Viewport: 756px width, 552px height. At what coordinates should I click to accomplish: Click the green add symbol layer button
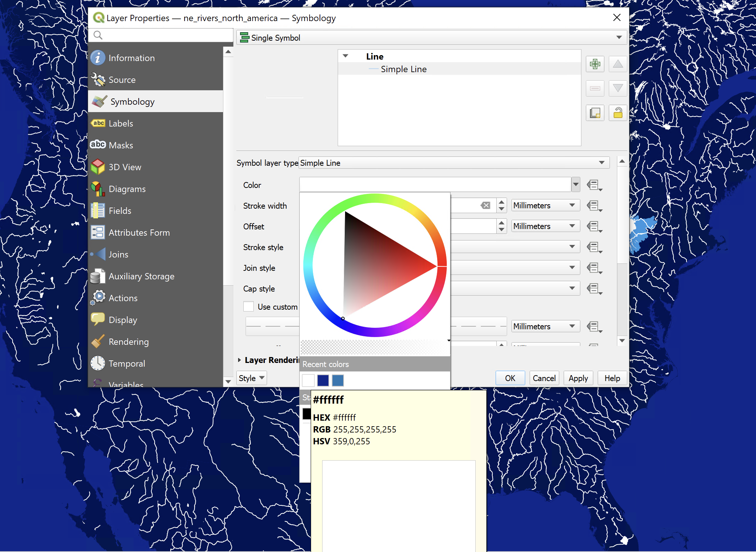point(595,64)
